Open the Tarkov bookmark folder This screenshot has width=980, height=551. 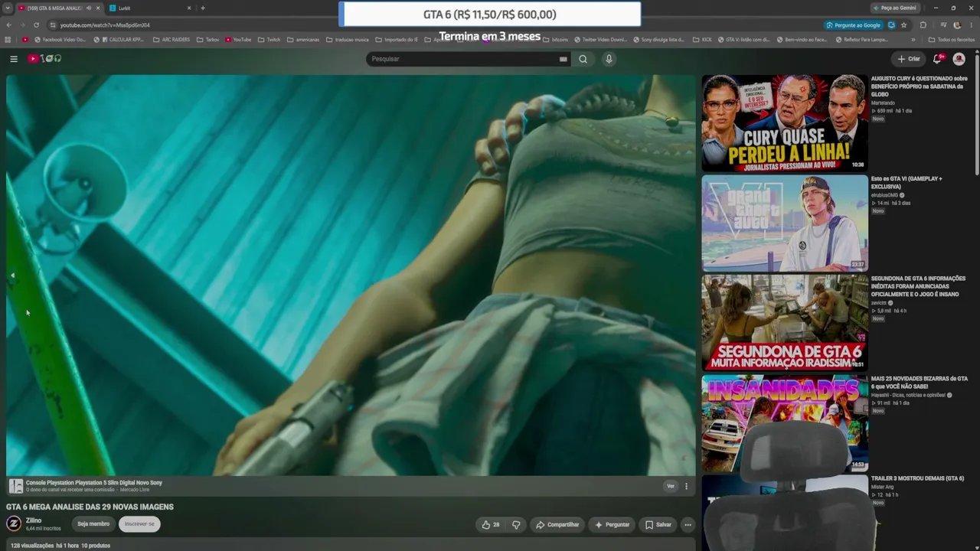[x=207, y=40]
